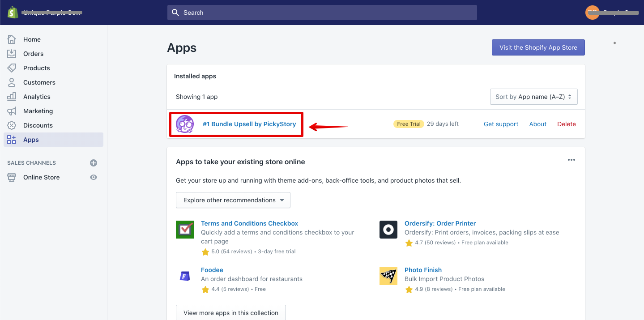Screen dimensions: 644x320
Task: Click the Terms and Conditions Checkbox app icon
Action: point(185,230)
